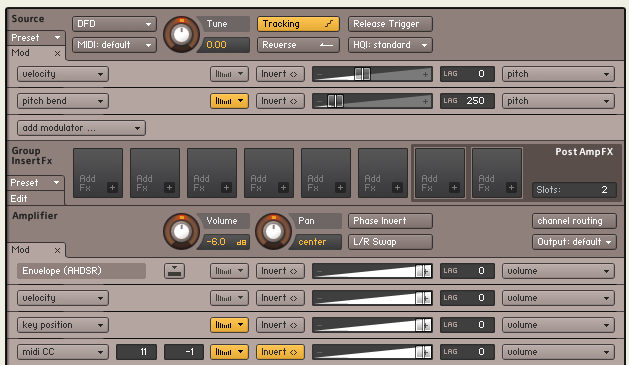Expand the HQI: standard quality dropdown
The height and width of the screenshot is (365, 629).
pos(390,45)
